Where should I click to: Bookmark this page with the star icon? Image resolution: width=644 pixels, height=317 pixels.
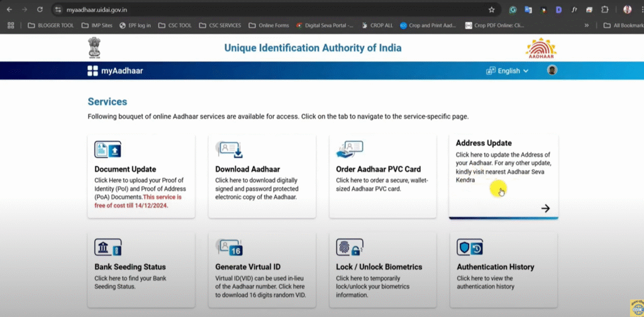tap(492, 10)
